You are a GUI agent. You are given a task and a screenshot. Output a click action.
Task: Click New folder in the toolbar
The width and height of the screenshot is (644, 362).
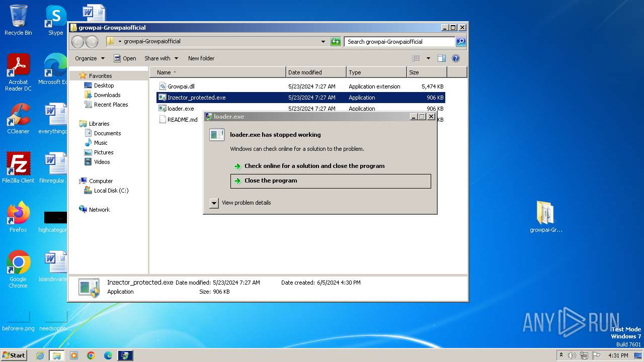point(201,58)
